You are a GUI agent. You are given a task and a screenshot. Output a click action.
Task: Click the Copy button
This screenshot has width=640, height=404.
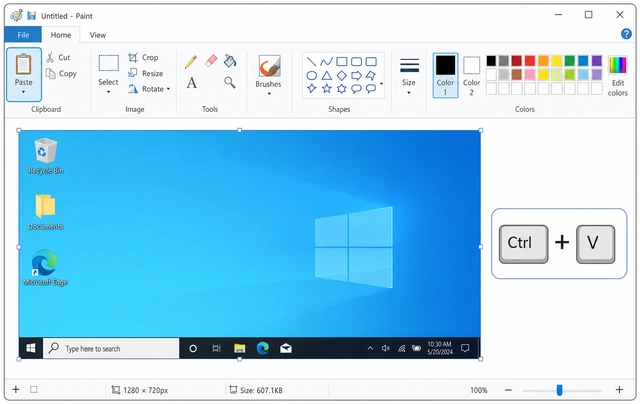(61, 73)
